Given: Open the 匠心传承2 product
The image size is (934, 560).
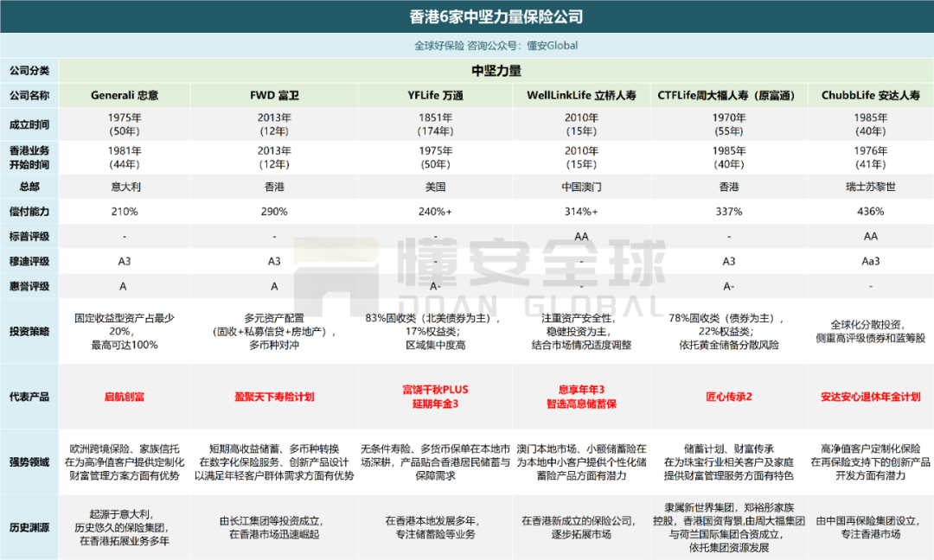Looking at the screenshot, I should click(729, 397).
